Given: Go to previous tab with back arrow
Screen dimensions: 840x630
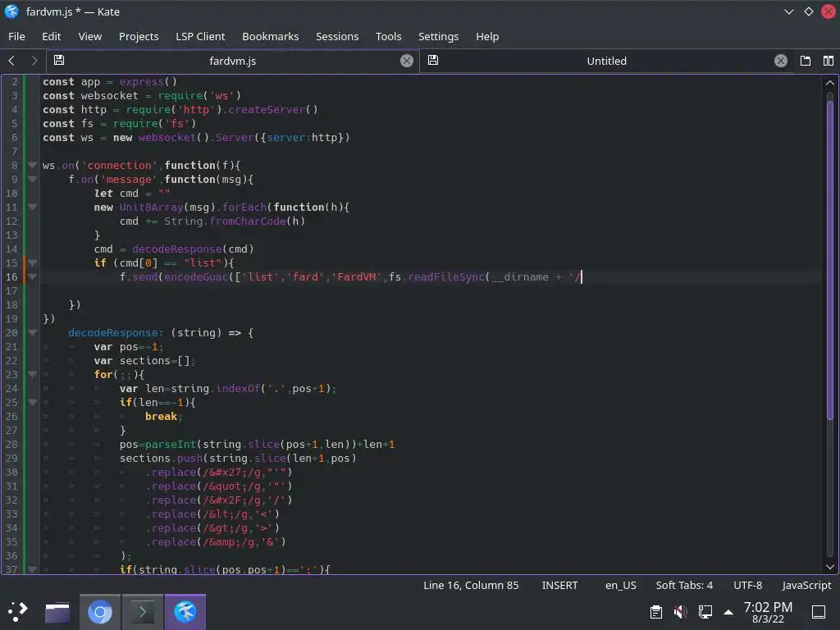Looking at the screenshot, I should click(x=11, y=61).
